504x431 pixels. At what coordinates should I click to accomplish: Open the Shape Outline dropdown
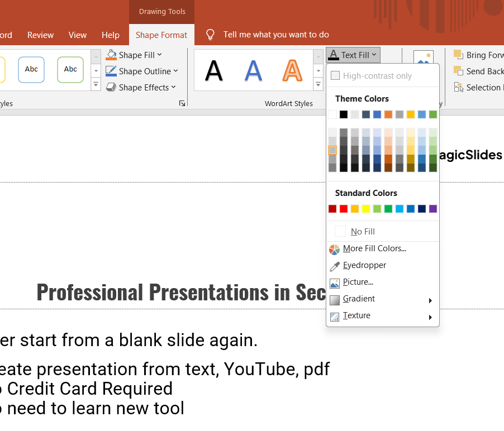click(x=142, y=71)
